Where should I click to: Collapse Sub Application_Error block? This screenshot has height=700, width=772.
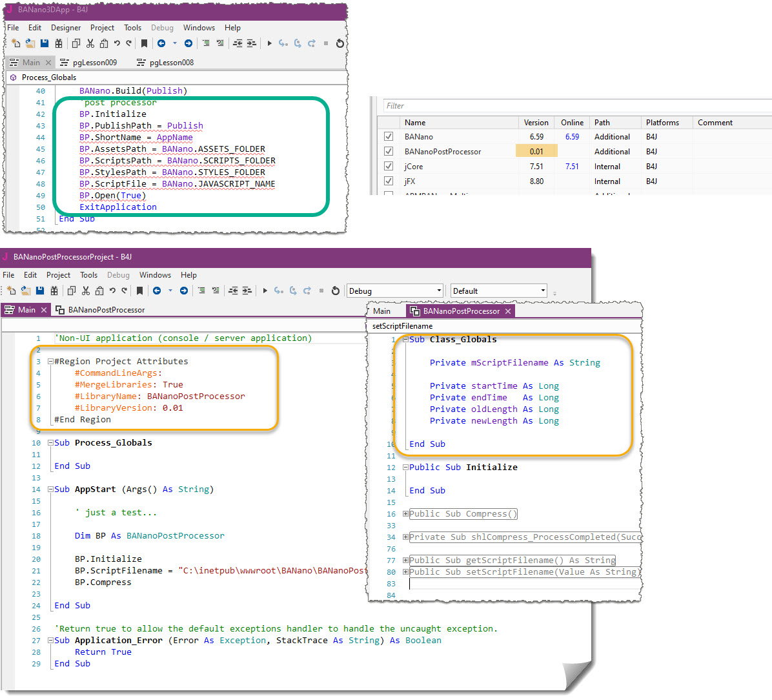[x=50, y=641]
